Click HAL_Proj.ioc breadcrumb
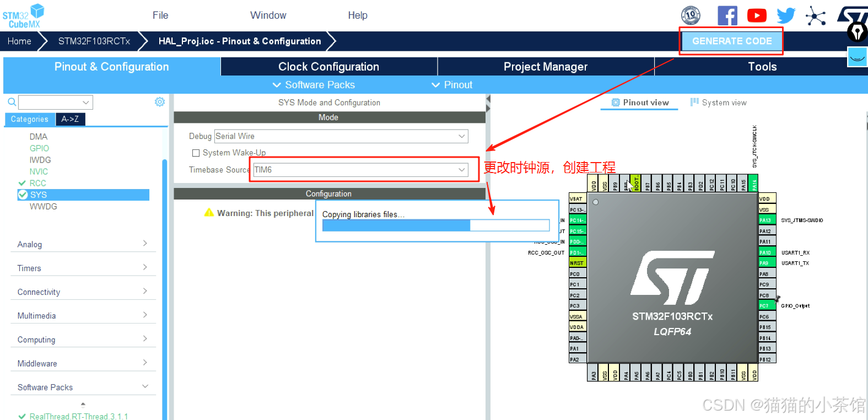This screenshot has width=868, height=420. (240, 41)
